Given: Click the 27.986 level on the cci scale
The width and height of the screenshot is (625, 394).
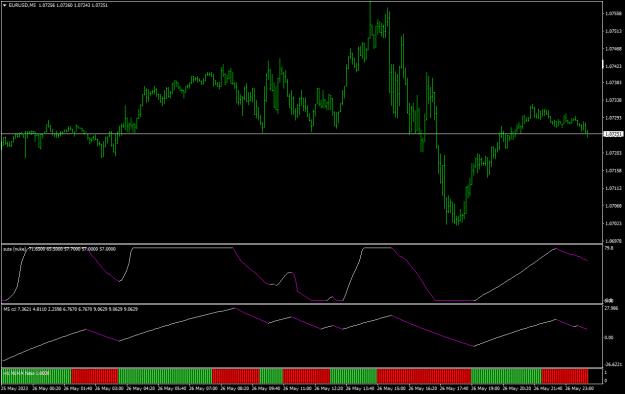Looking at the screenshot, I should coord(611,308).
